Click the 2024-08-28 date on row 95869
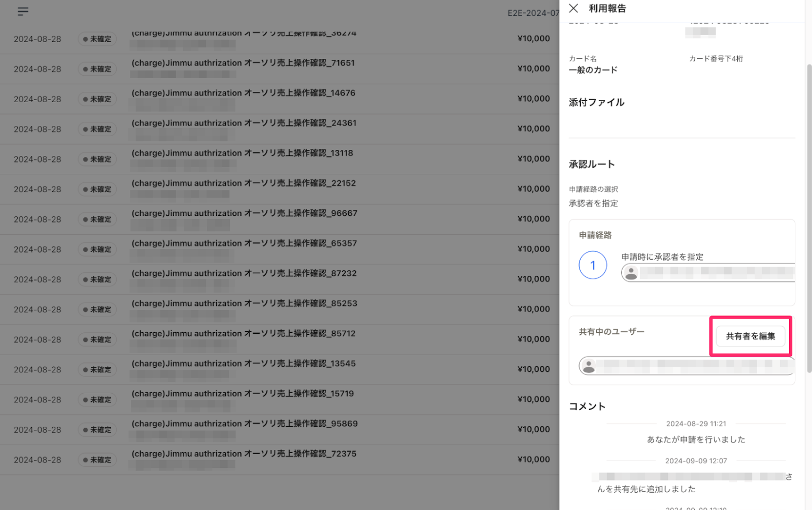The height and width of the screenshot is (510, 812). [38, 430]
